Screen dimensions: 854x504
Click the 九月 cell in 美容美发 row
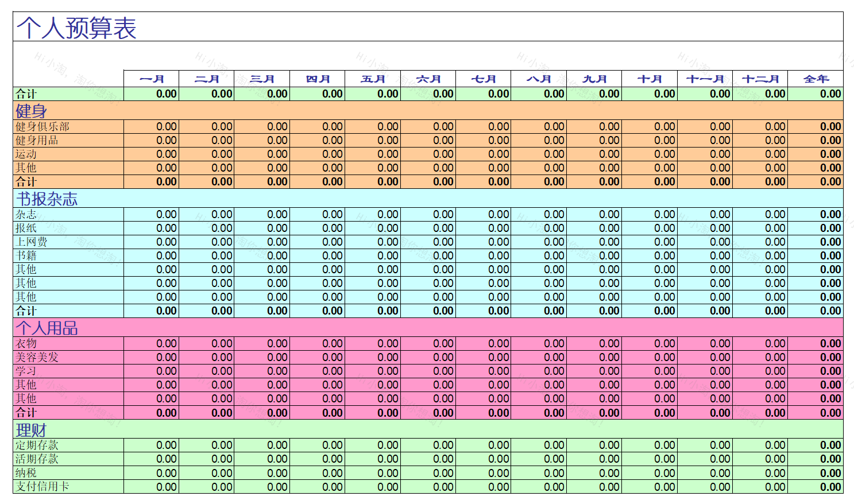(x=594, y=357)
